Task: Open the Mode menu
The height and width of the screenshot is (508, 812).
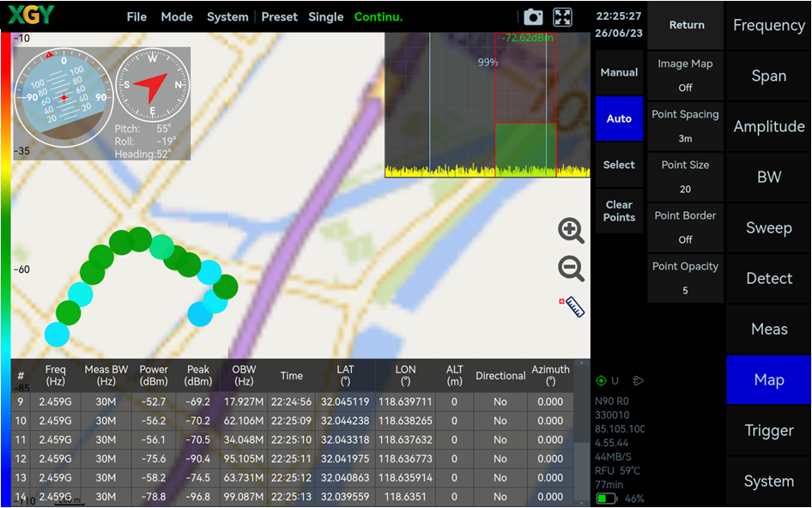Action: [177, 17]
